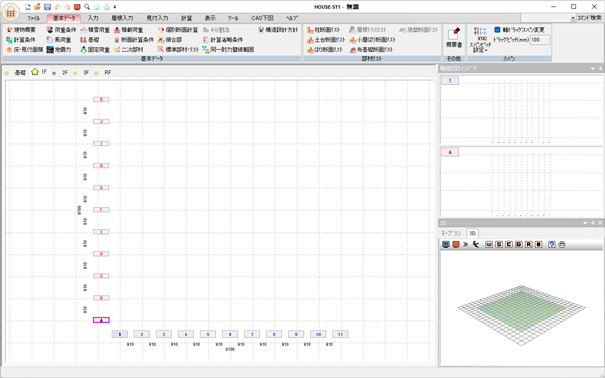Click the 概要書 button
Screen dimensions: 605x378
(x=454, y=38)
